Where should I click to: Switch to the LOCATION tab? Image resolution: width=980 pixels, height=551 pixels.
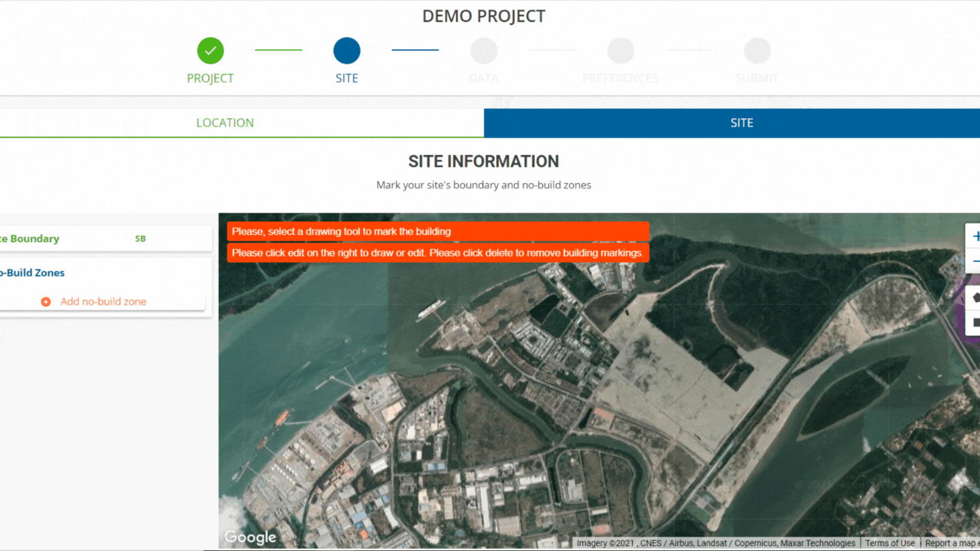(225, 123)
